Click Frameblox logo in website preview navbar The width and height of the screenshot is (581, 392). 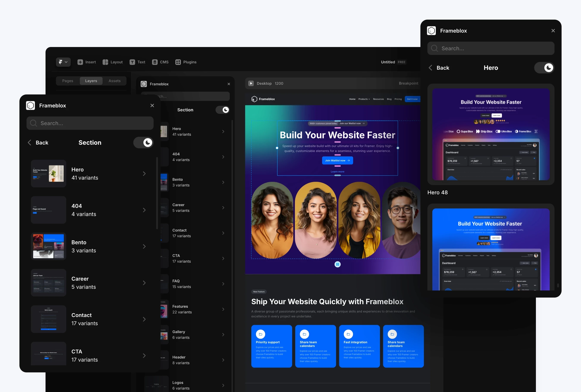[x=263, y=99]
